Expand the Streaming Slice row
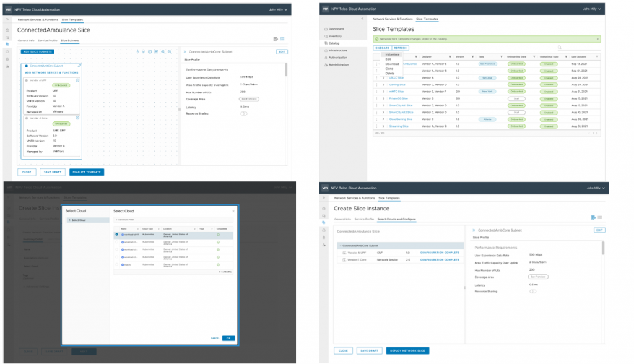Viewport: 634px width, 364px height. point(383,126)
